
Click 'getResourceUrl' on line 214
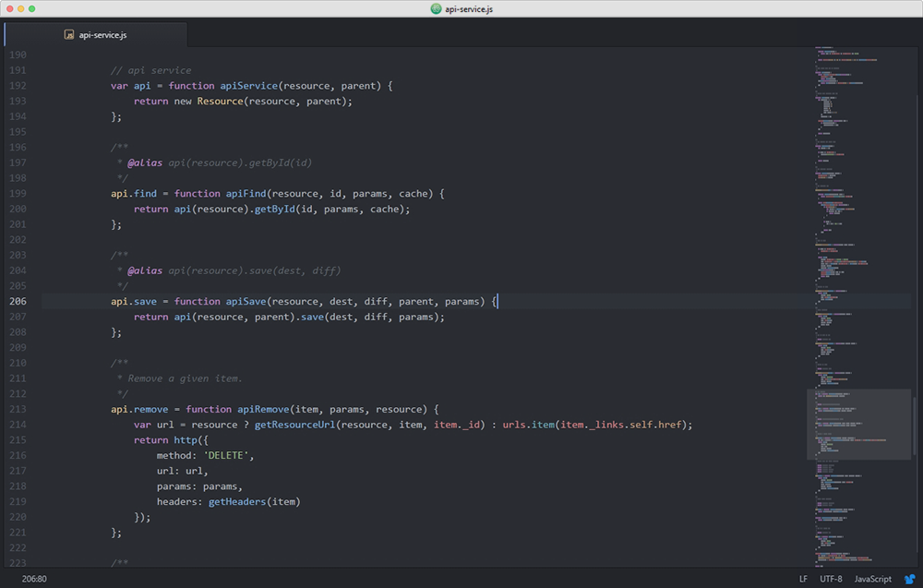(x=294, y=425)
